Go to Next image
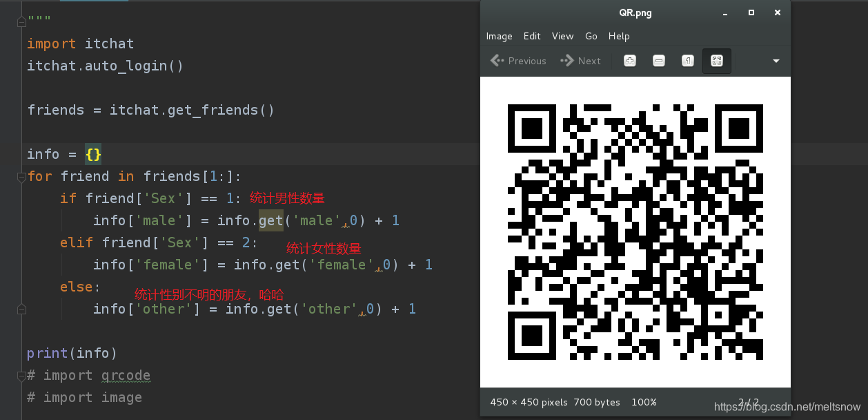 click(580, 61)
